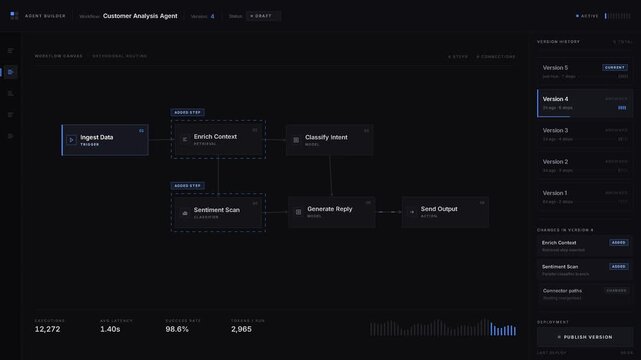
Task: Click the fourth sidebar icon
Action: tap(11, 115)
